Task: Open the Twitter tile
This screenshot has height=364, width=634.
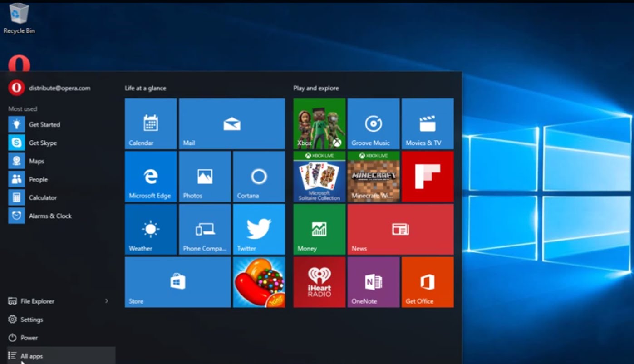Action: 259,229
